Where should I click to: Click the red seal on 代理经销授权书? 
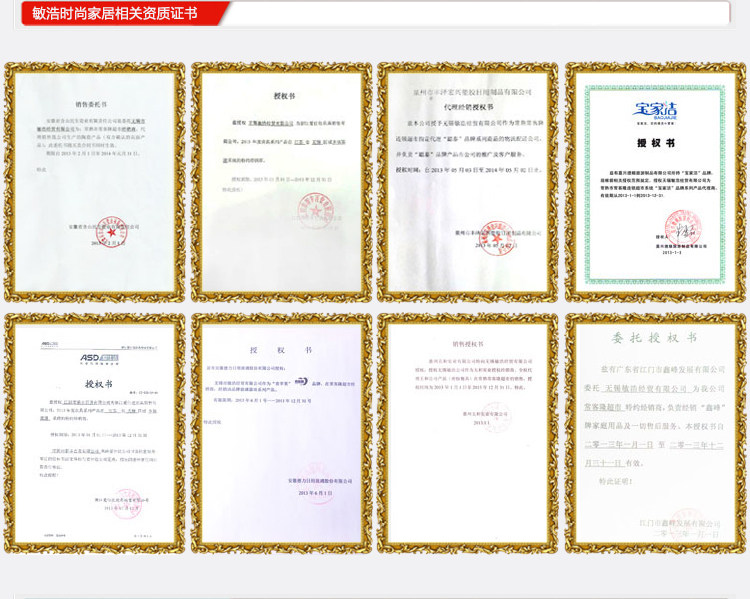496,238
